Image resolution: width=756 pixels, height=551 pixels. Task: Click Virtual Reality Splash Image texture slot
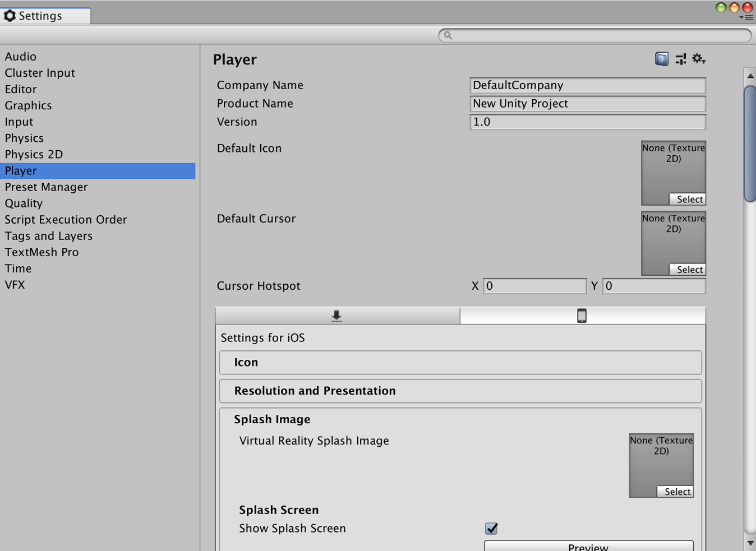pos(661,465)
